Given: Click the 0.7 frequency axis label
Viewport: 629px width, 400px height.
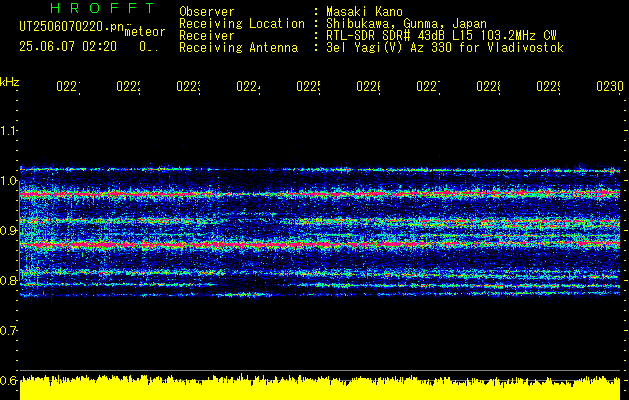Looking at the screenshot, I should click(8, 331).
